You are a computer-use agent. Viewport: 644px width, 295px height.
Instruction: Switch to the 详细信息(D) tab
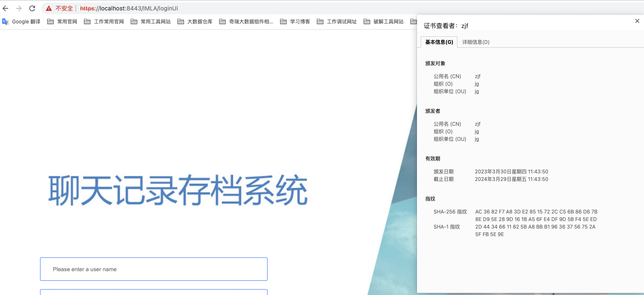pos(476,42)
